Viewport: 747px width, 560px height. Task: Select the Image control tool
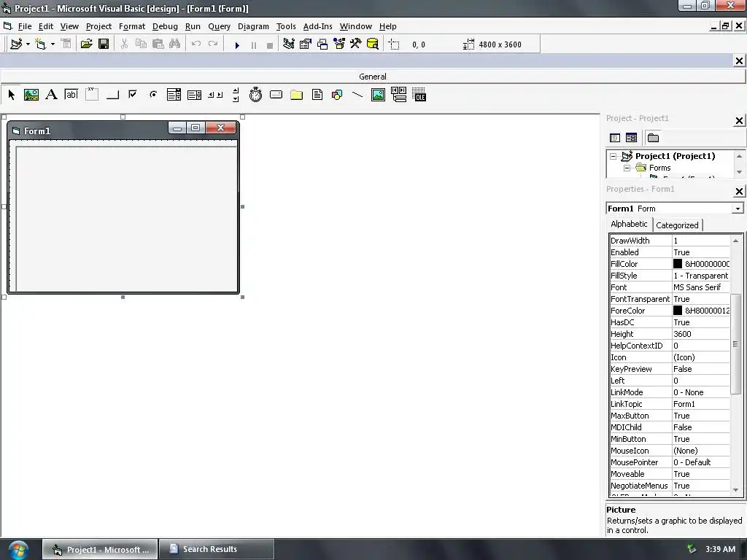click(379, 95)
